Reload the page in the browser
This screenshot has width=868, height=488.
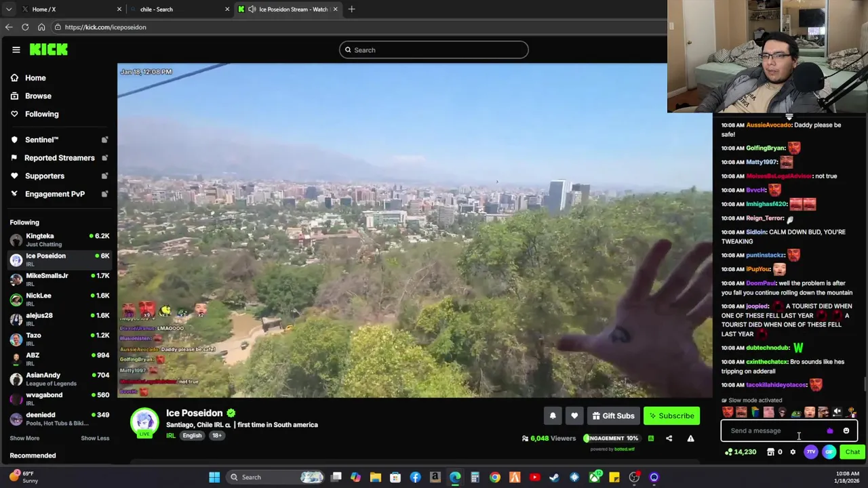pyautogui.click(x=25, y=27)
